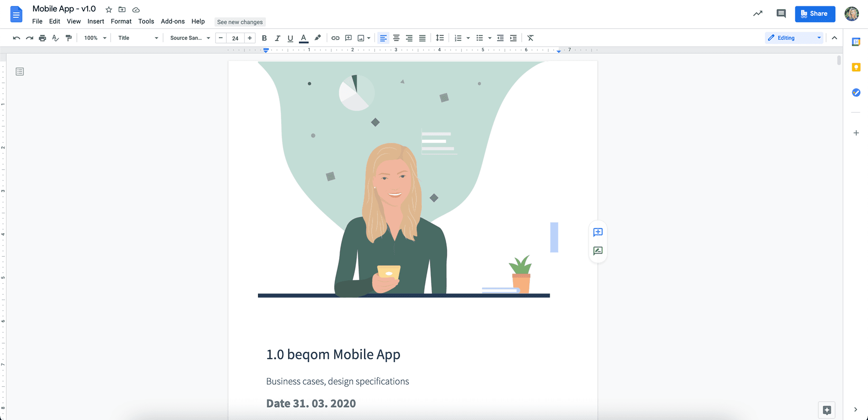Viewport: 868px width, 420px height.
Task: Star the document
Action: point(108,9)
